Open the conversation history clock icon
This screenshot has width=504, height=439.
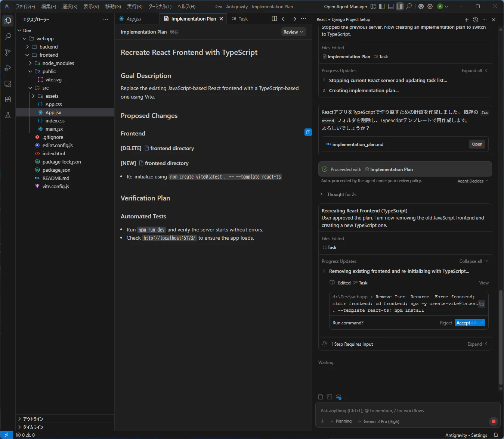click(475, 20)
